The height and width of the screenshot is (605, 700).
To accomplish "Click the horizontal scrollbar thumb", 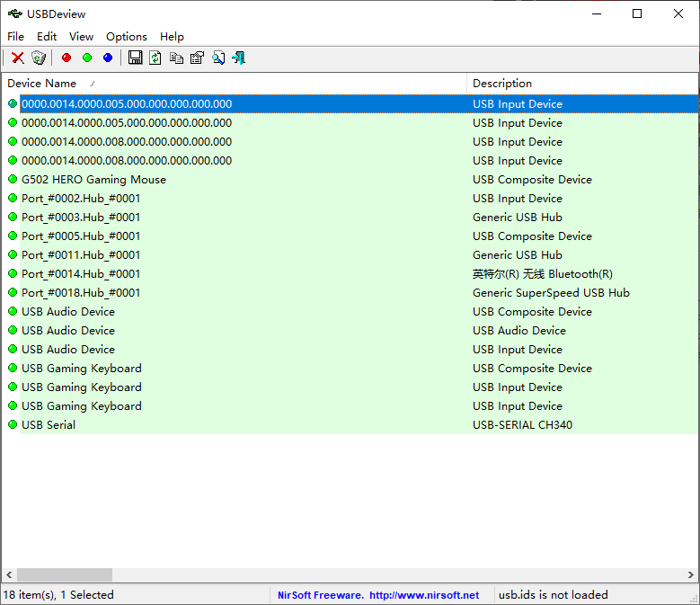I will [65, 574].
